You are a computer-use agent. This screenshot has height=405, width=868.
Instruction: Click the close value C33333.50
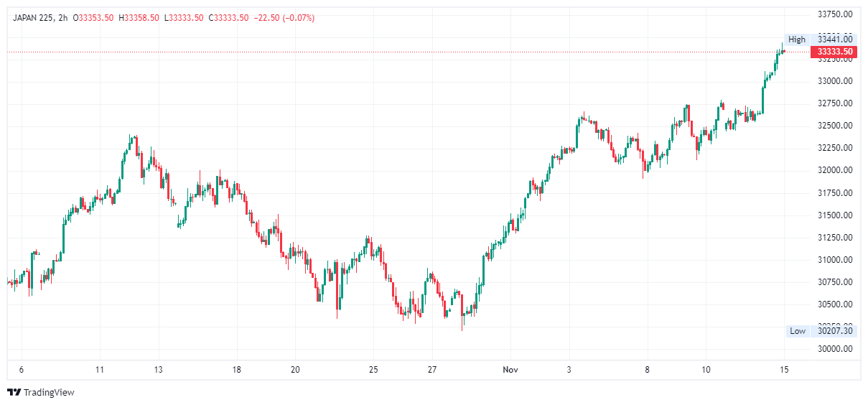click(229, 17)
